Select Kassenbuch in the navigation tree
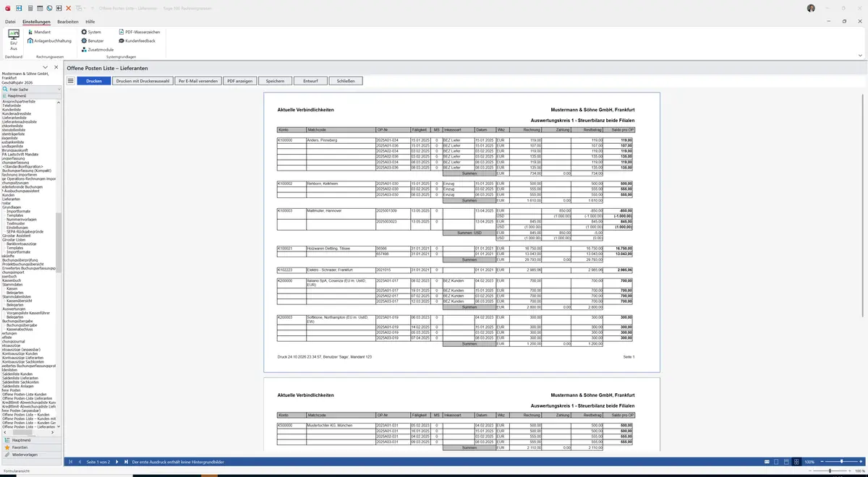 [10, 280]
